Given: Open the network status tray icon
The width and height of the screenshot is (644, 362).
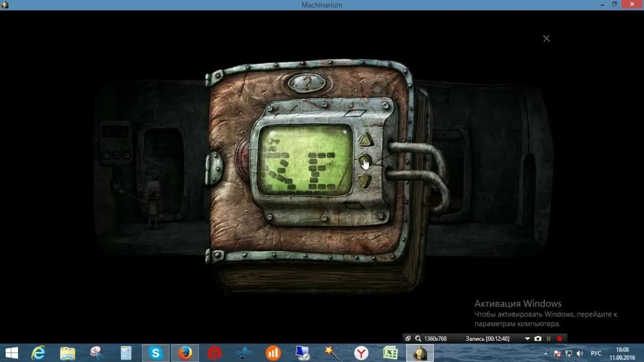Looking at the screenshot, I should (x=569, y=353).
